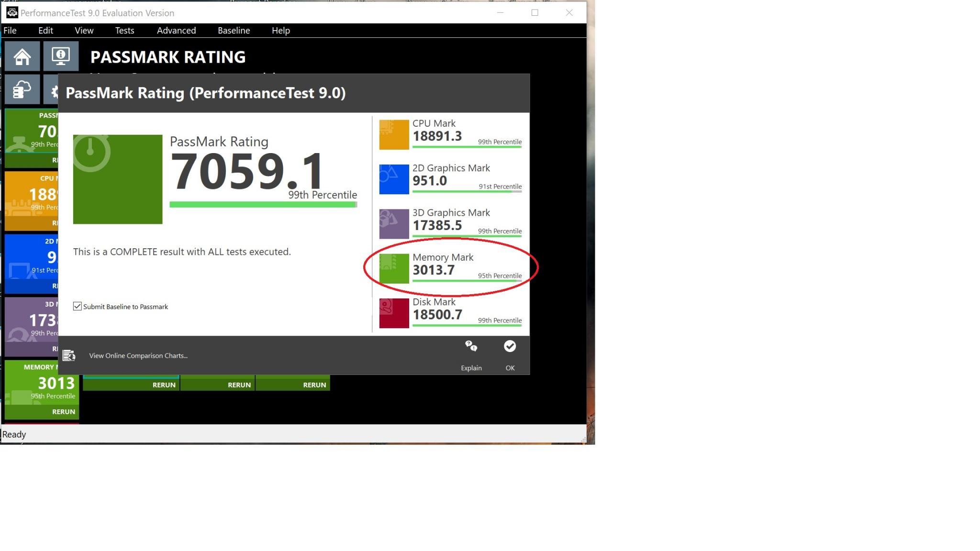Click the PassMark Rating percentile progress bar

[x=263, y=205]
